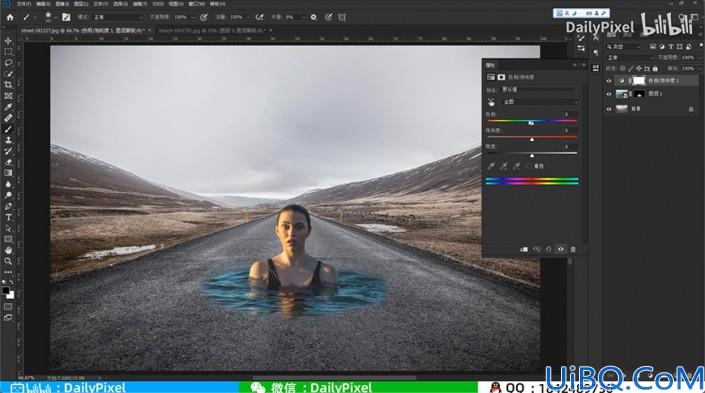Select the Rectangular Marquee tool
705x393 pixels.
pos(8,52)
